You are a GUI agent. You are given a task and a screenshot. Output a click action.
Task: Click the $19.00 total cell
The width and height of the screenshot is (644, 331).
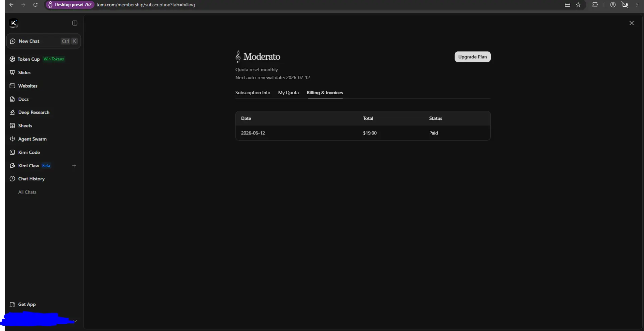[370, 133]
